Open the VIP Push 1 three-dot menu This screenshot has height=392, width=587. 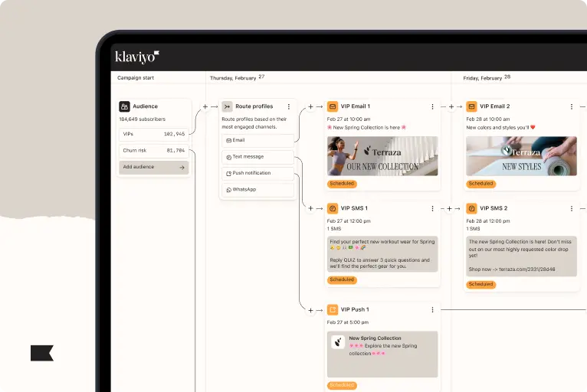coord(432,310)
